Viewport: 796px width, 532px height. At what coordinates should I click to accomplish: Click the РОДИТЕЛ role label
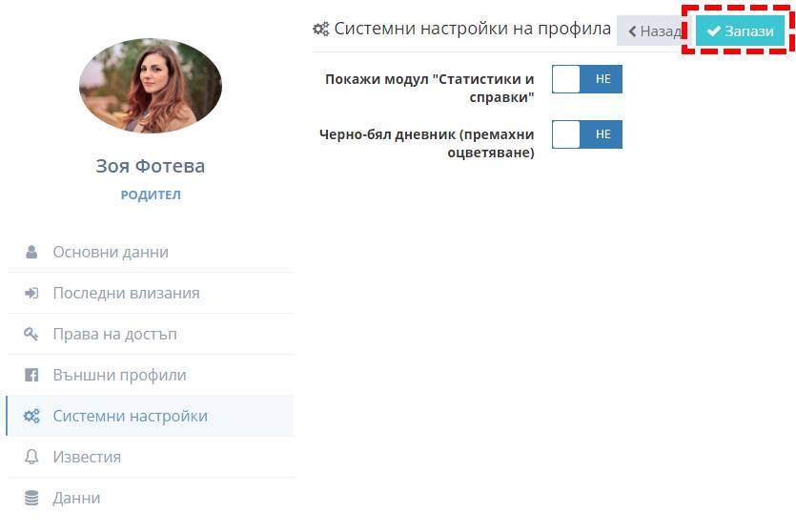[151, 195]
